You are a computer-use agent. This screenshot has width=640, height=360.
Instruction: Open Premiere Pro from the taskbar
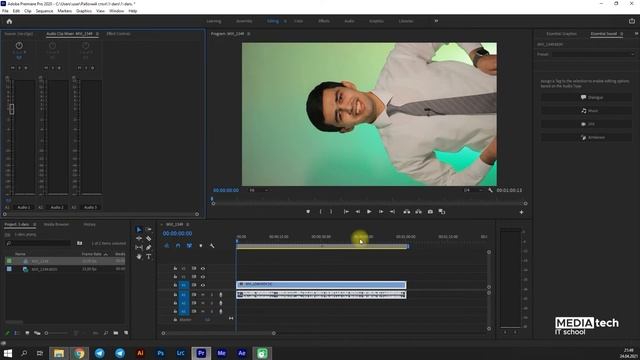point(201,353)
